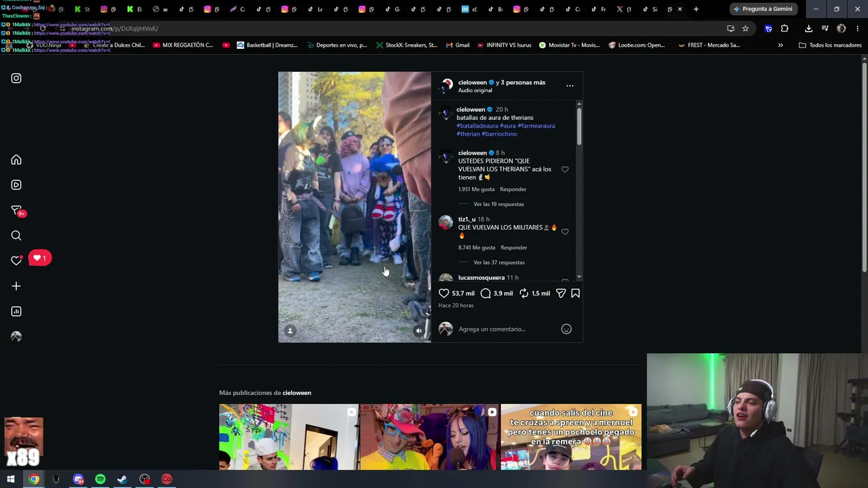This screenshot has width=868, height=488.
Task: Open the MIX REGGAETÓN bookmark
Action: click(183, 45)
